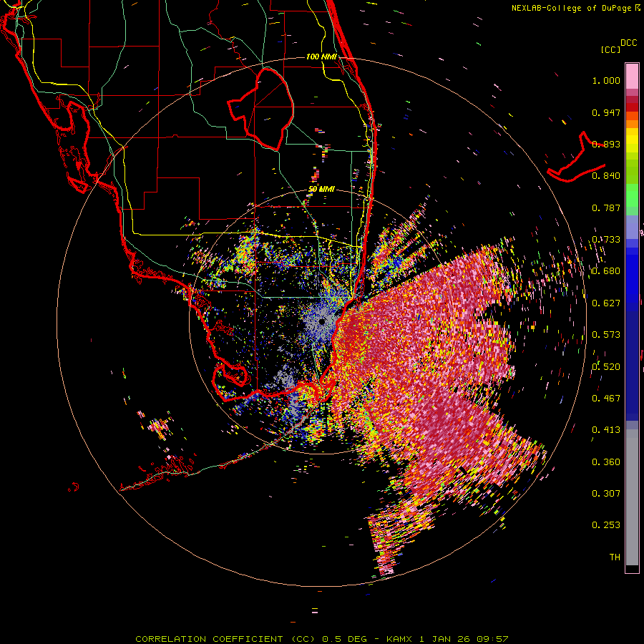Viewport: 644px width, 644px height.
Task: Select the 0.413 scale value
Action: (606, 430)
